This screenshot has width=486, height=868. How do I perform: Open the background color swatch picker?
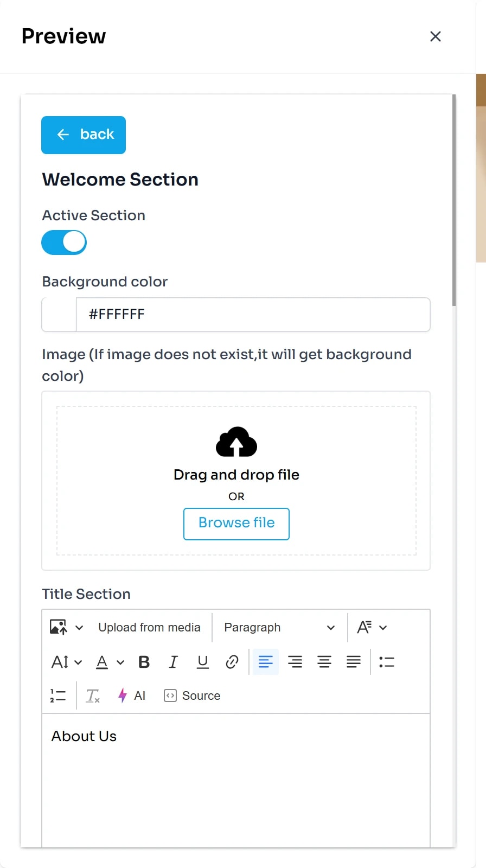[x=59, y=315]
